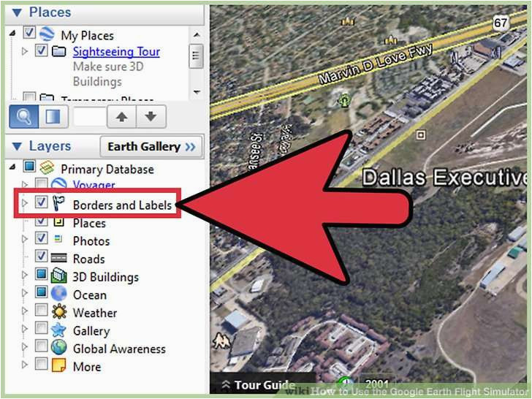Uncheck the Borders and Labels checkbox
Image resolution: width=532 pixels, height=399 pixels.
(42, 202)
